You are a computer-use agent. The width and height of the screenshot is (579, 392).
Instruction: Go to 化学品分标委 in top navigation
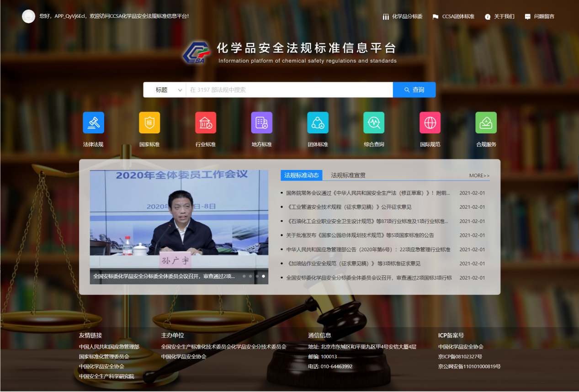tap(403, 16)
